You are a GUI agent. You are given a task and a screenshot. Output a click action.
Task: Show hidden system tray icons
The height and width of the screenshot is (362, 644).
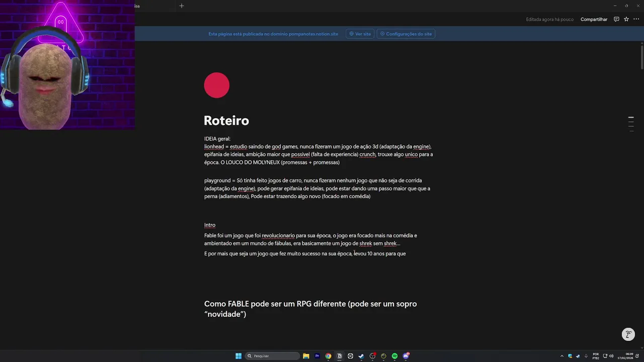[x=562, y=356]
